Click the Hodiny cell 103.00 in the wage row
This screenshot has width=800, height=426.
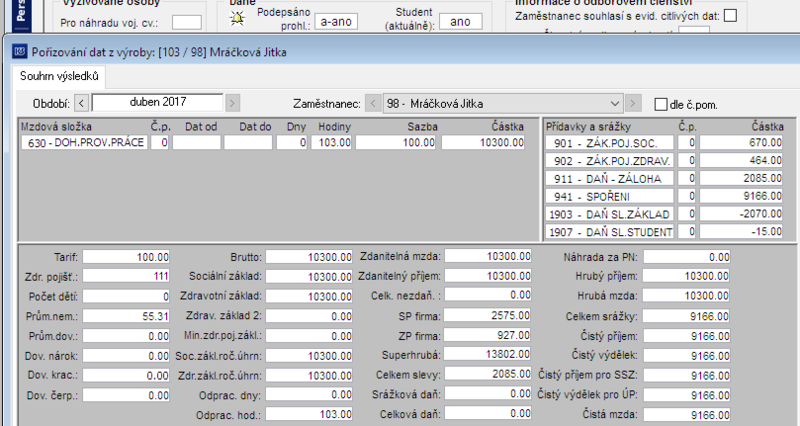(332, 142)
